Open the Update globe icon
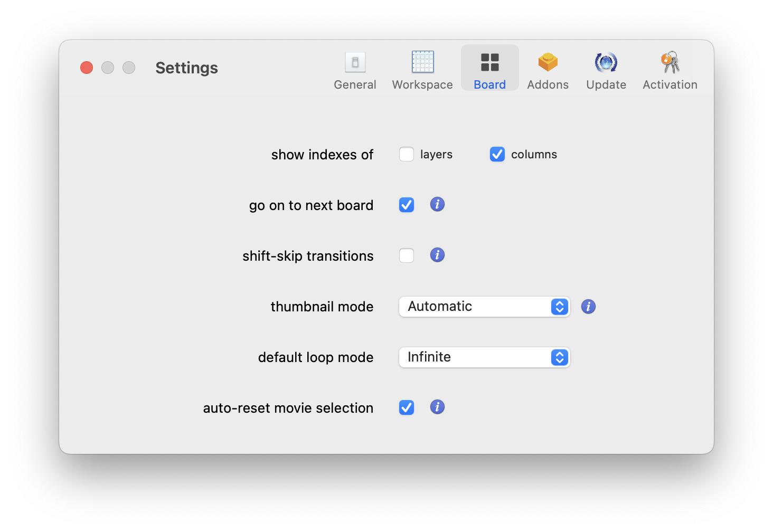 click(x=606, y=62)
